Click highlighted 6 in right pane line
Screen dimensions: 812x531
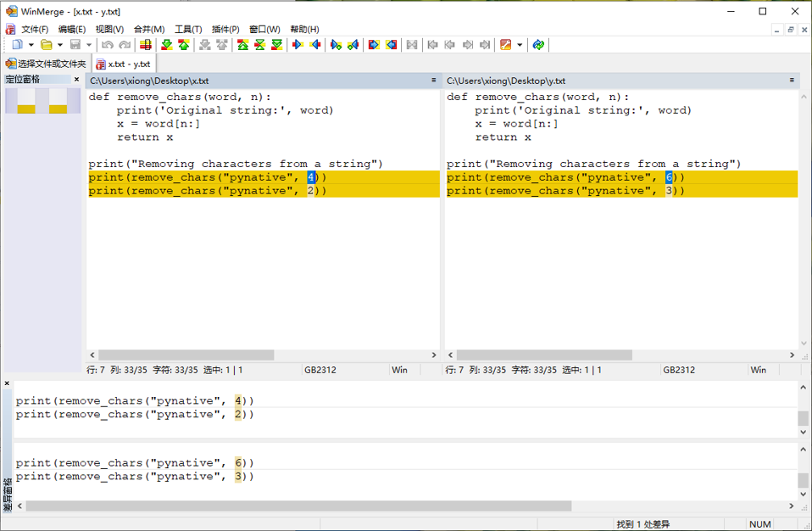[669, 177]
